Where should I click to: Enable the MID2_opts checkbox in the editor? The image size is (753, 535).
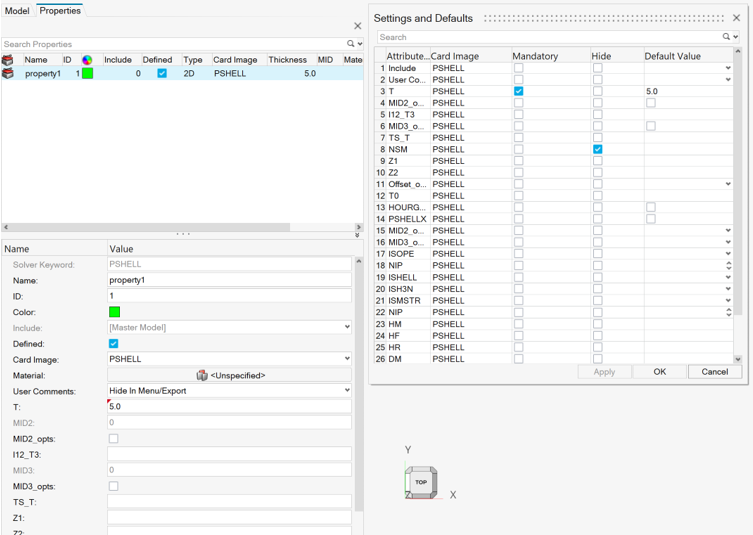coord(113,439)
